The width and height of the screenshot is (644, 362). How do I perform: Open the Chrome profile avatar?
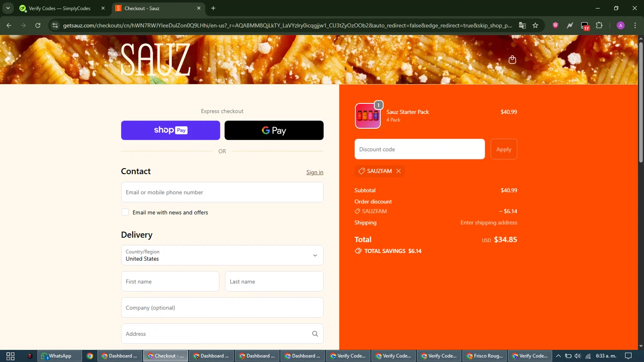click(x=620, y=25)
